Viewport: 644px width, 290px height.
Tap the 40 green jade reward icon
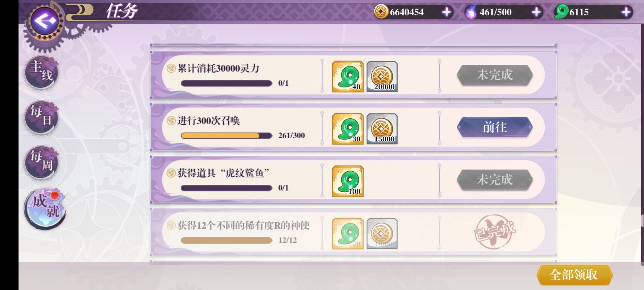[348, 77]
